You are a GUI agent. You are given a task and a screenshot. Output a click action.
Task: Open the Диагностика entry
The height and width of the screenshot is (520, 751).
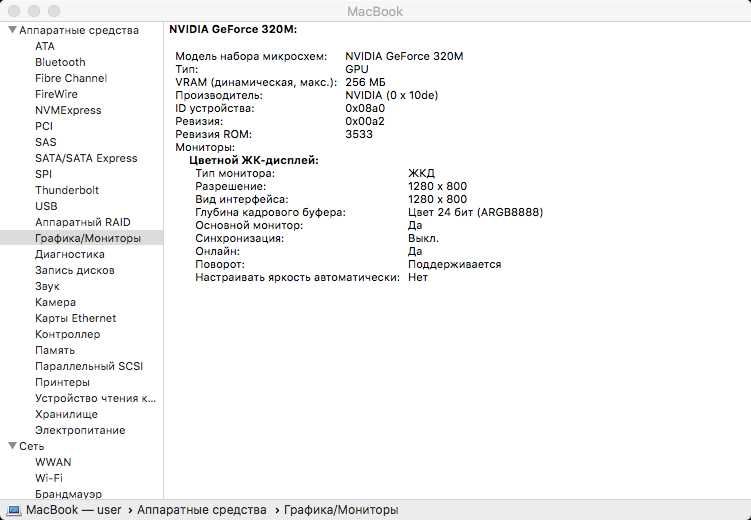[x=69, y=254]
